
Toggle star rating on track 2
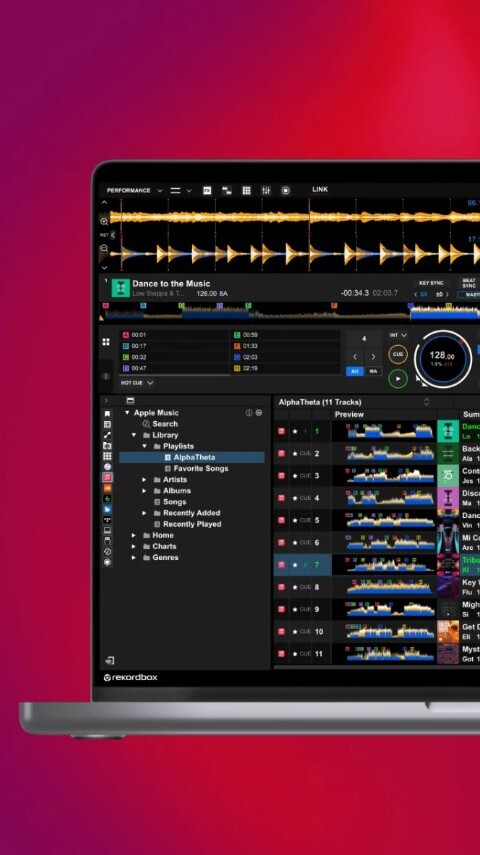295,454
